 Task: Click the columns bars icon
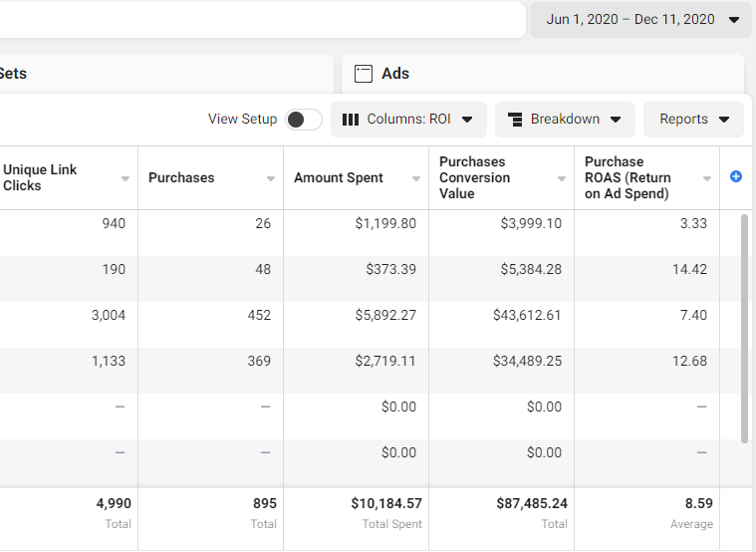tap(351, 120)
